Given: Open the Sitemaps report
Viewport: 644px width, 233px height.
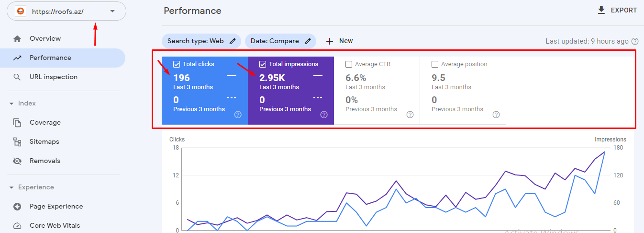Looking at the screenshot, I should (x=44, y=141).
